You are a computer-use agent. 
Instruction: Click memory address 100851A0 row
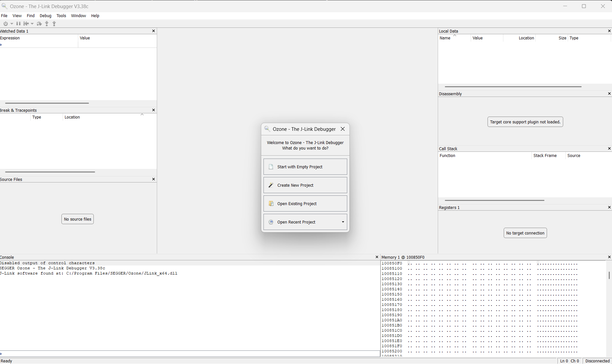(x=479, y=320)
